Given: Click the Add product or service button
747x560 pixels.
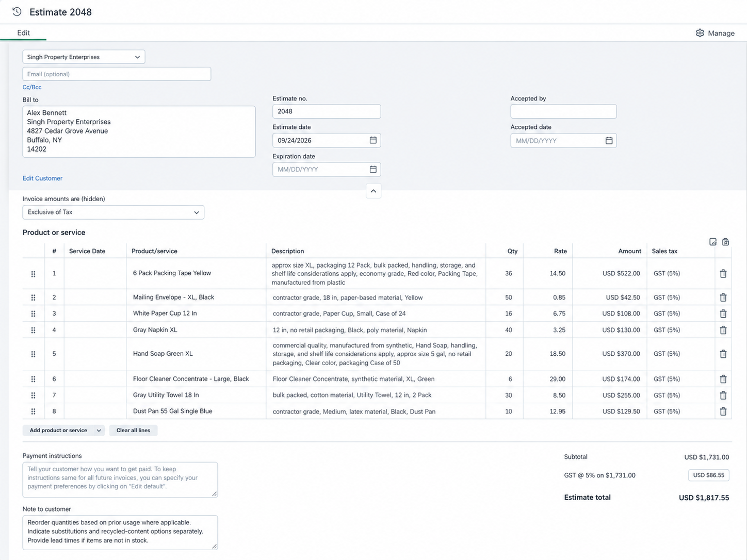Looking at the screenshot, I should (58, 431).
